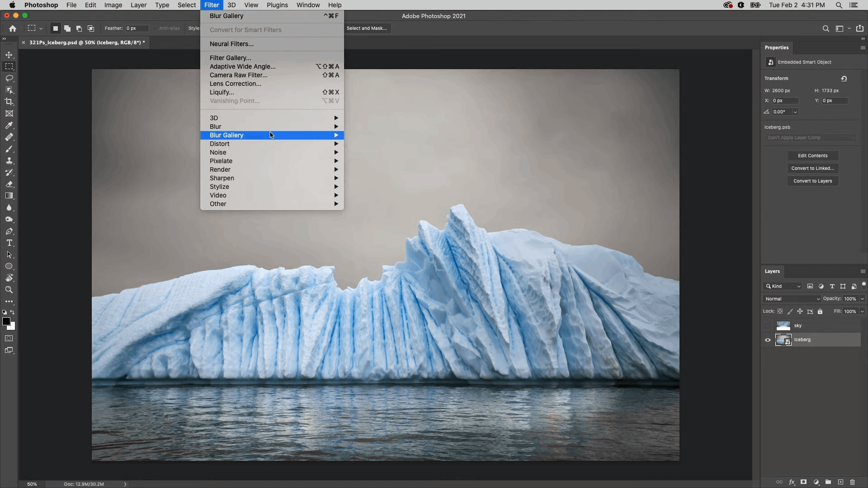Select the Ellipse shape tool
This screenshot has width=868, height=488.
(9, 266)
